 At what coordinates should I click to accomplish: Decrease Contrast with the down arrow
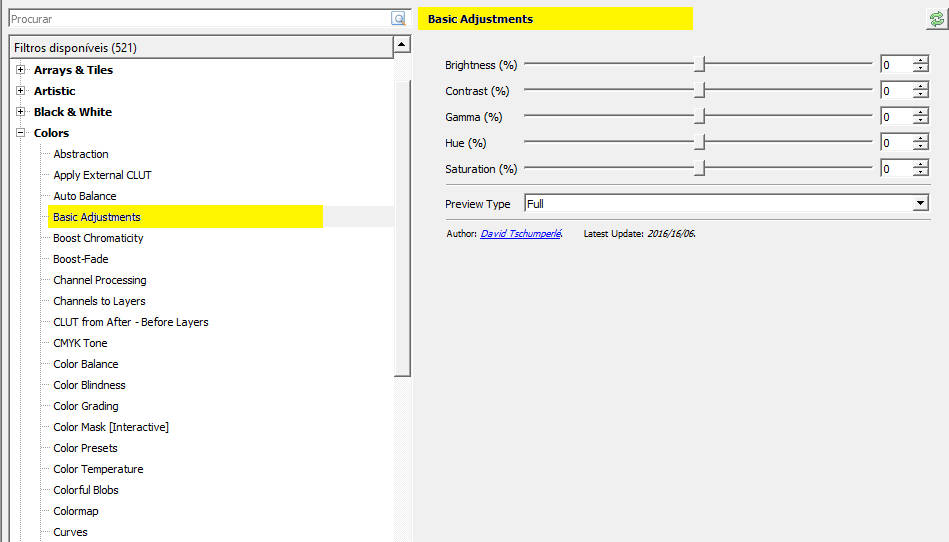[921, 94]
